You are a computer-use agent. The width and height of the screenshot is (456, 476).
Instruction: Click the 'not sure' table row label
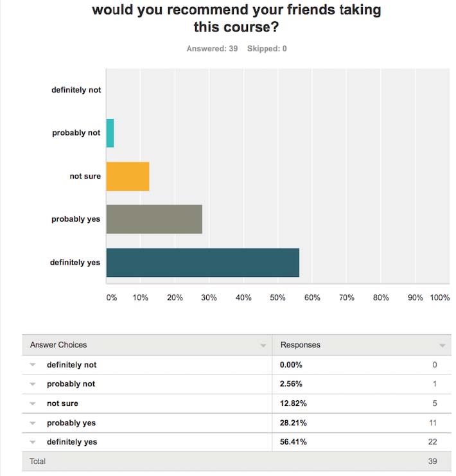click(62, 403)
